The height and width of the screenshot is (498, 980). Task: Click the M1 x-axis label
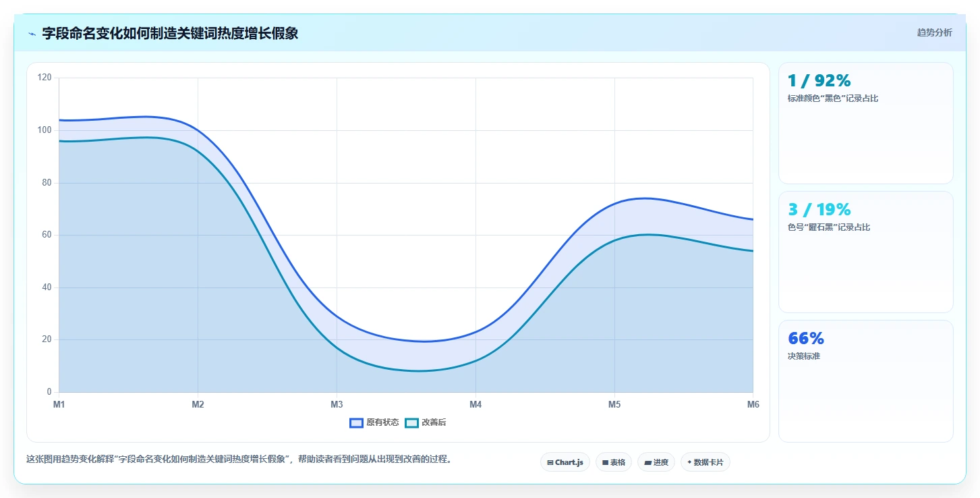coord(59,404)
